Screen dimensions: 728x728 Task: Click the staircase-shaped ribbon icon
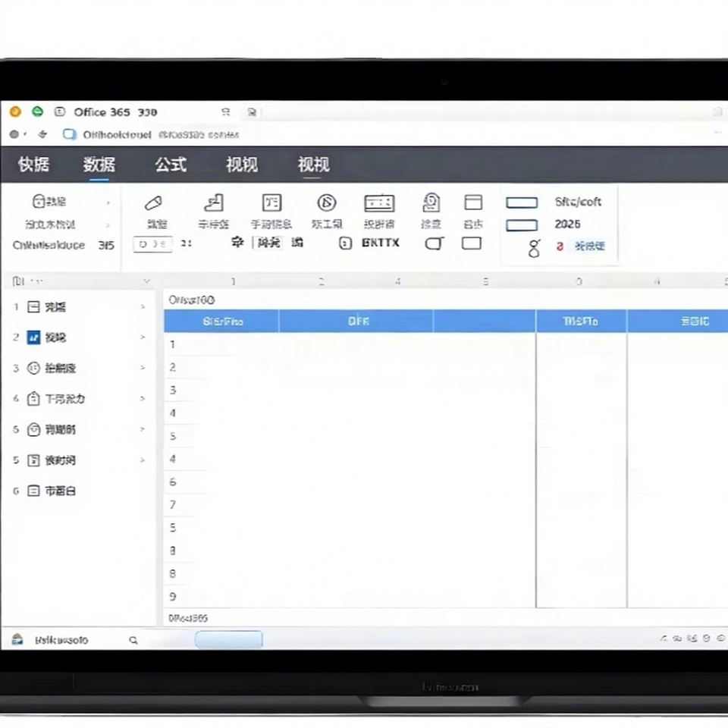214,203
